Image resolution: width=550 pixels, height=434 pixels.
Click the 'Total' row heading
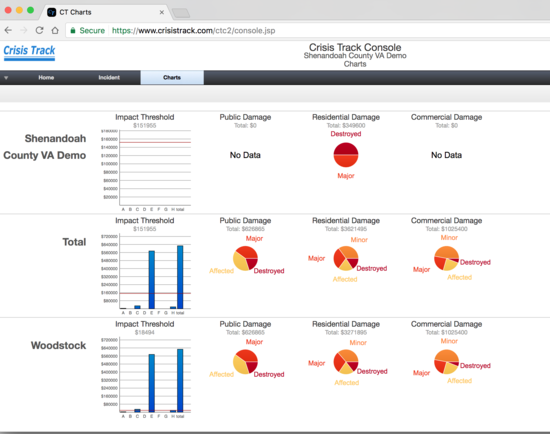click(x=74, y=242)
